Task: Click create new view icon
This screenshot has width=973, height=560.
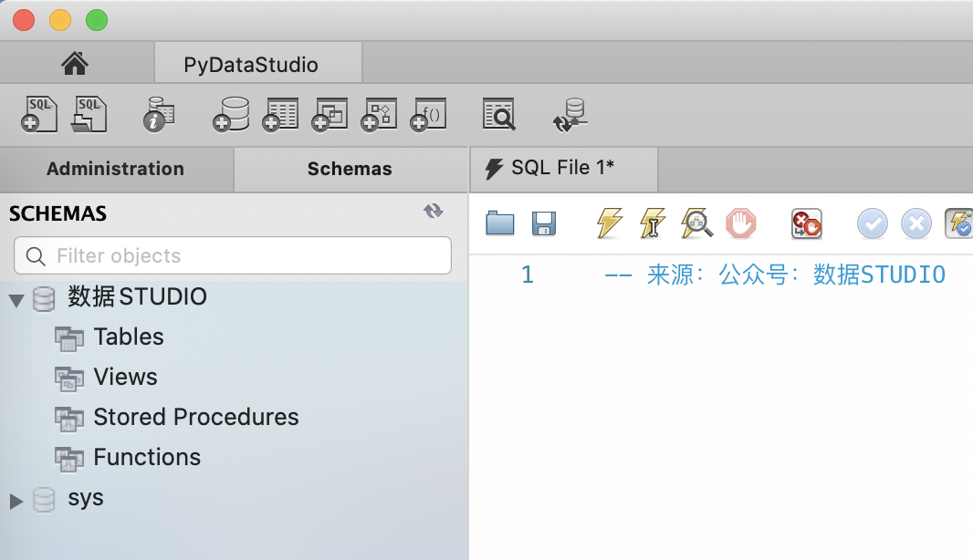Action: pyautogui.click(x=330, y=115)
